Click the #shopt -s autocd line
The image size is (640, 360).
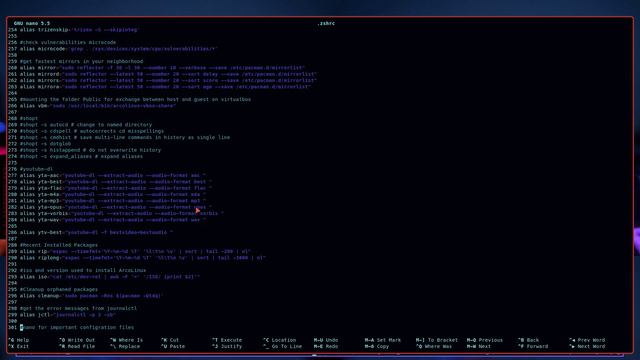[86, 124]
